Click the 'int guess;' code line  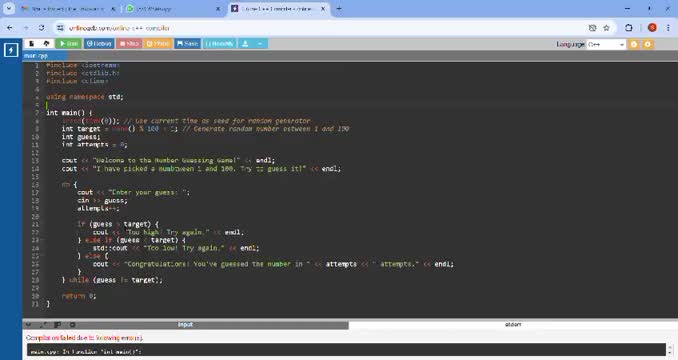(x=80, y=137)
